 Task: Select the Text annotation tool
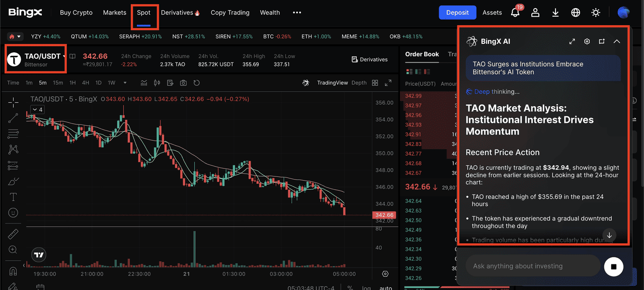coord(14,197)
